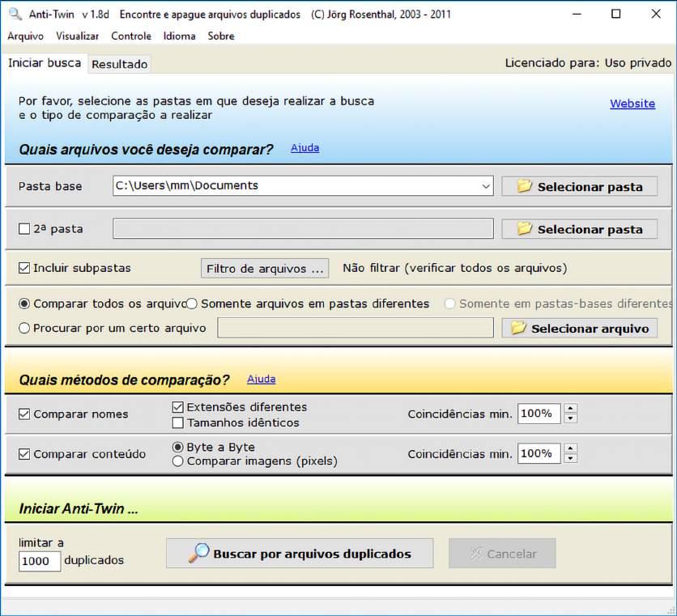Select Comparar imagens (pixels) option
Viewport: 677px width, 616px height.
tap(177, 461)
